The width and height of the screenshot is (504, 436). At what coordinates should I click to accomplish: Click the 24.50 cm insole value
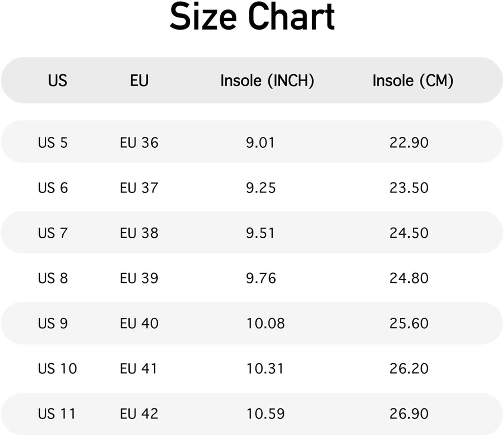[409, 233]
